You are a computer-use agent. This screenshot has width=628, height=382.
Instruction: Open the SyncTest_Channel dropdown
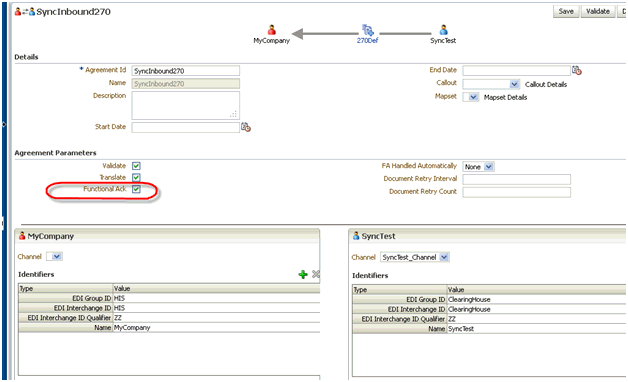415,257
